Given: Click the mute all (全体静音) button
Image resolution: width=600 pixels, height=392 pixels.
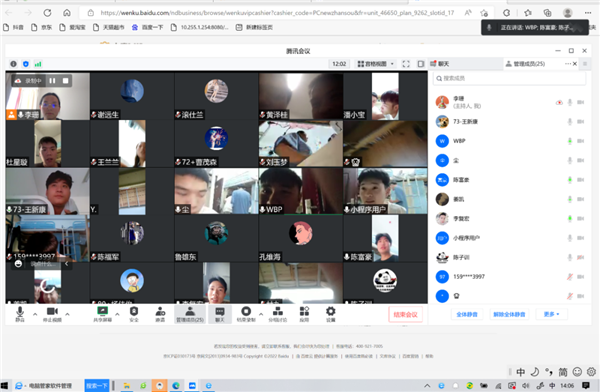Looking at the screenshot, I should point(467,314).
